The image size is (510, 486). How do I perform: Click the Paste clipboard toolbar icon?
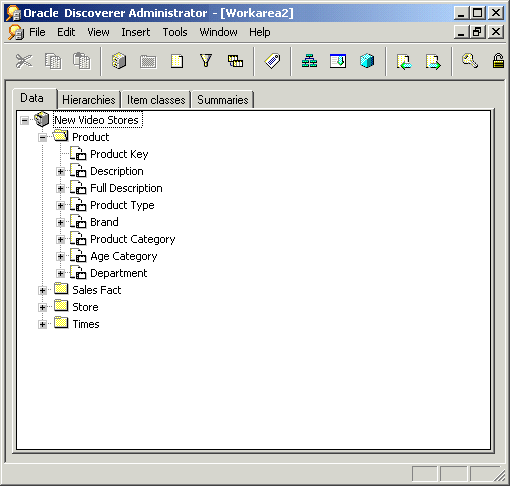point(82,61)
